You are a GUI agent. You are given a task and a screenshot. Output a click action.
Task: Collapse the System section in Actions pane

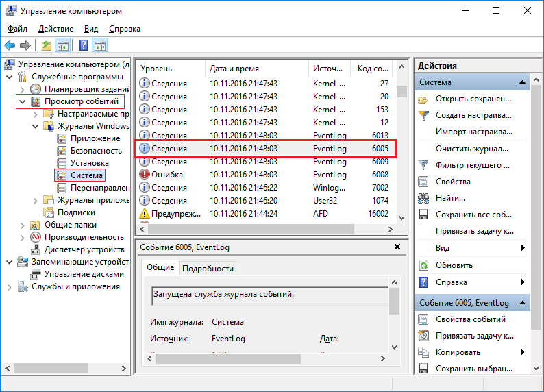(523, 82)
